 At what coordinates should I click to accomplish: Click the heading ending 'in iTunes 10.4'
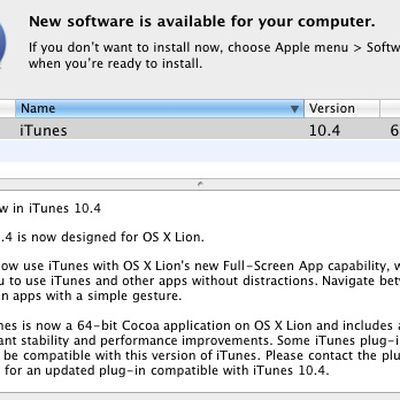tap(50, 209)
